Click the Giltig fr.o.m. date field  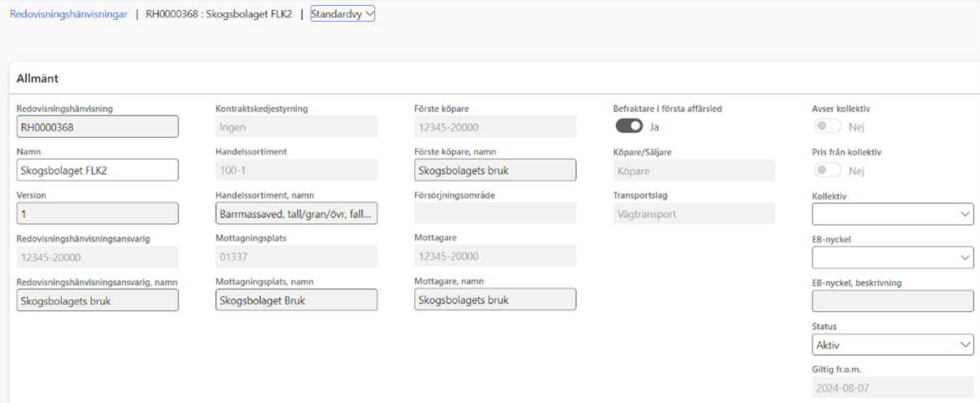point(892,388)
